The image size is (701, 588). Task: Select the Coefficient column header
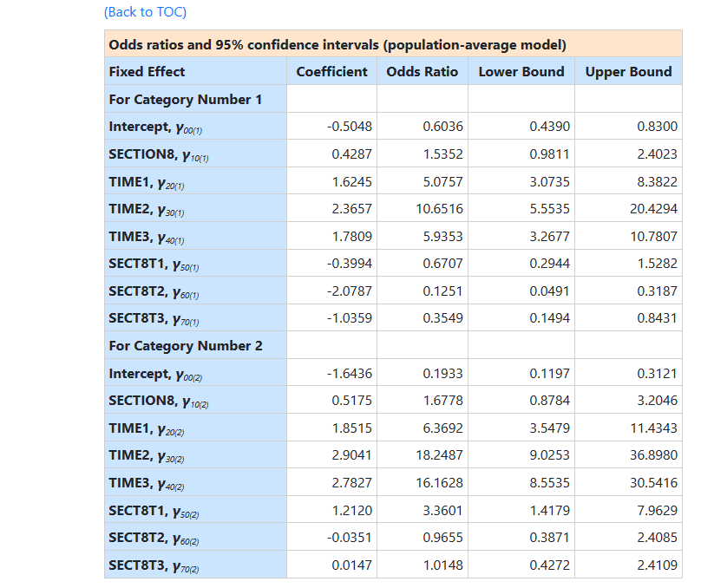tap(331, 72)
